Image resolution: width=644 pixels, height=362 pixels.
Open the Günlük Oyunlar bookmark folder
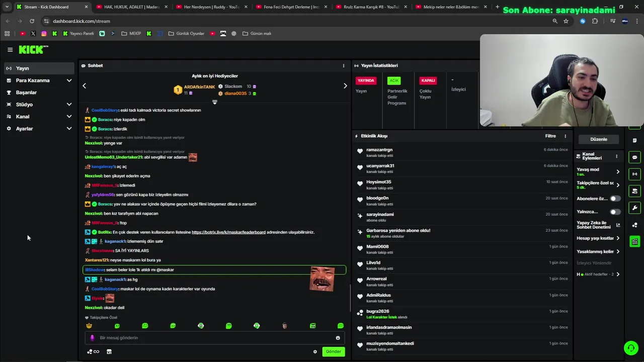pyautogui.click(x=186, y=34)
